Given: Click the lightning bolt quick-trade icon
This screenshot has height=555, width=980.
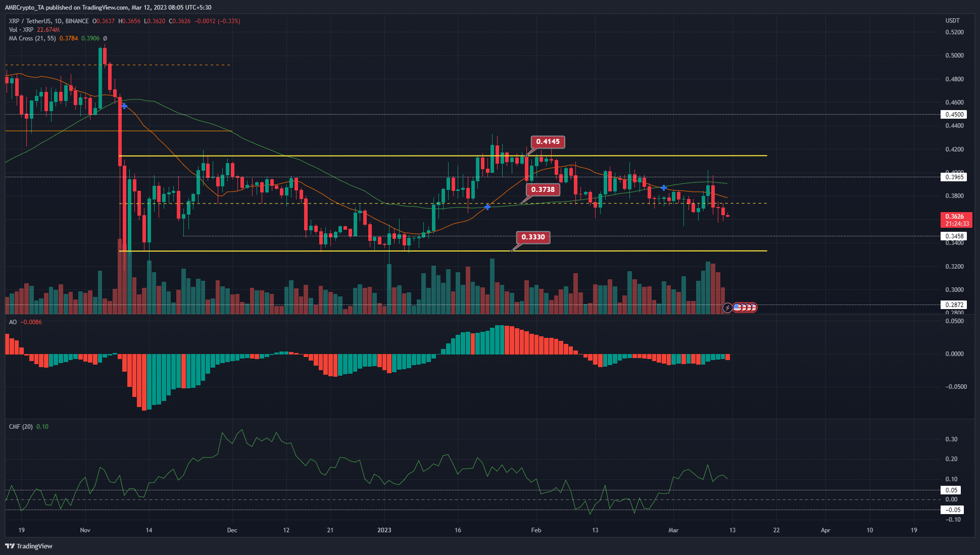Looking at the screenshot, I should [728, 308].
